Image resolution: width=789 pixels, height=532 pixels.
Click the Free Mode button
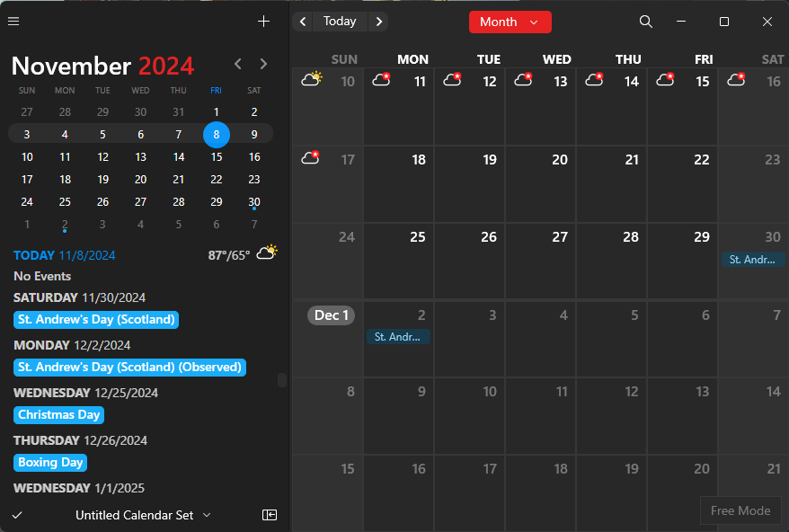pyautogui.click(x=740, y=510)
